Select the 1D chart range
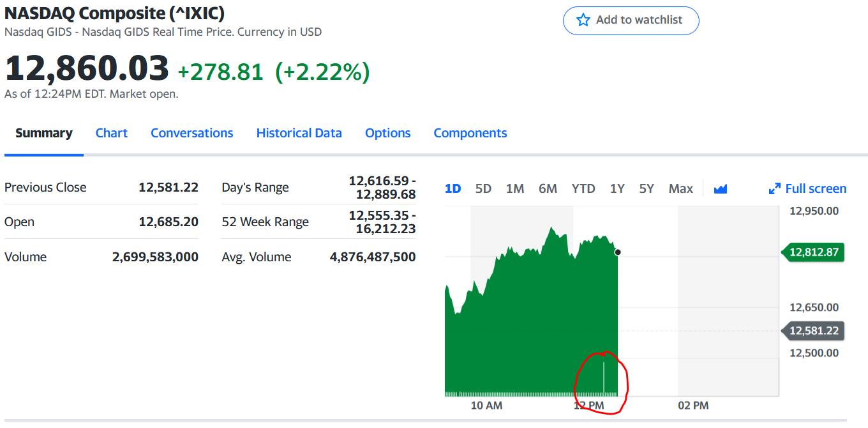868x428 pixels. (x=453, y=188)
